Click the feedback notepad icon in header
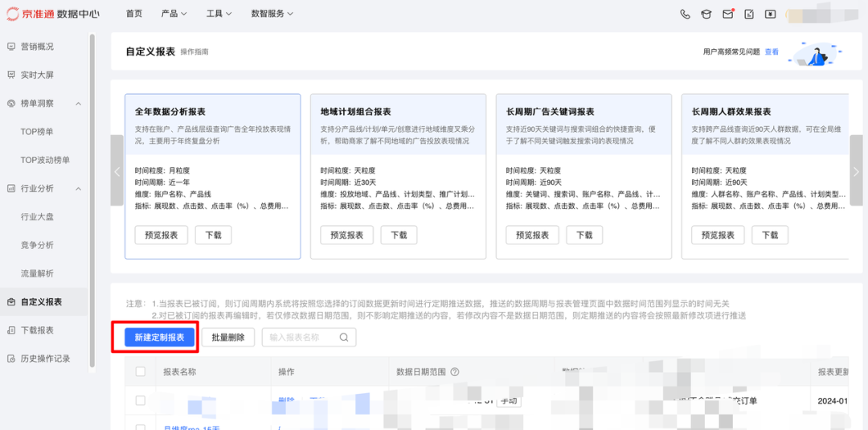Screen dimensions: 868x430 [x=749, y=14]
